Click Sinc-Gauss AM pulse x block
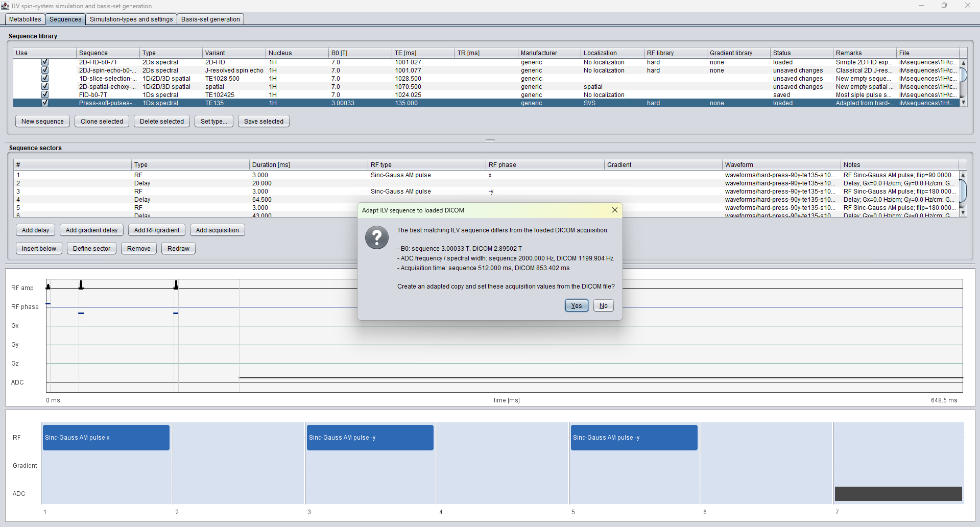Image resolution: width=980 pixels, height=527 pixels. coord(106,438)
